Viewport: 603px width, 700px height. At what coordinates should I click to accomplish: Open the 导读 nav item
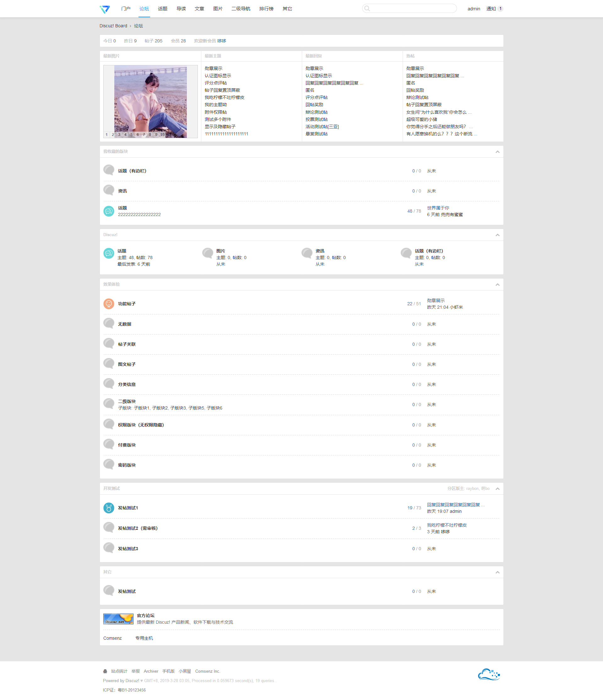[x=181, y=9]
